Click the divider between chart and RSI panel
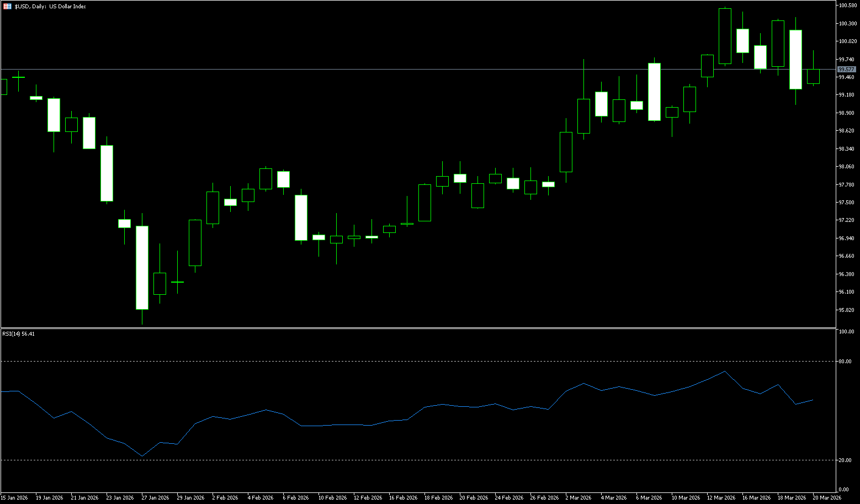This screenshot has height=504, width=860. [386, 328]
